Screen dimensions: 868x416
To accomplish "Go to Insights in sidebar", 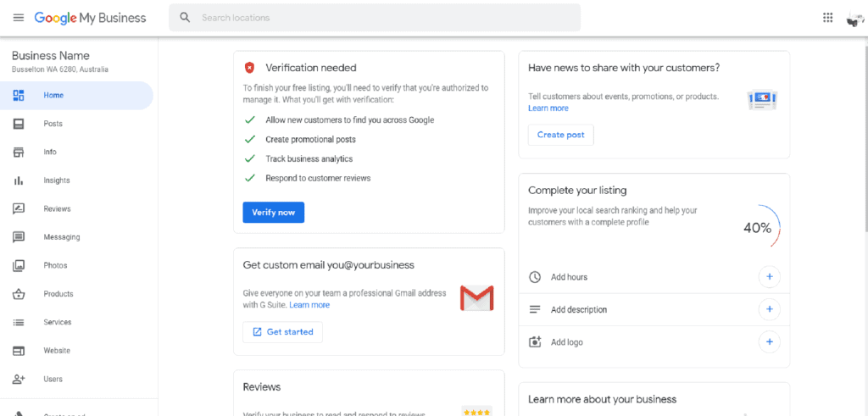I will (x=76, y=180).
